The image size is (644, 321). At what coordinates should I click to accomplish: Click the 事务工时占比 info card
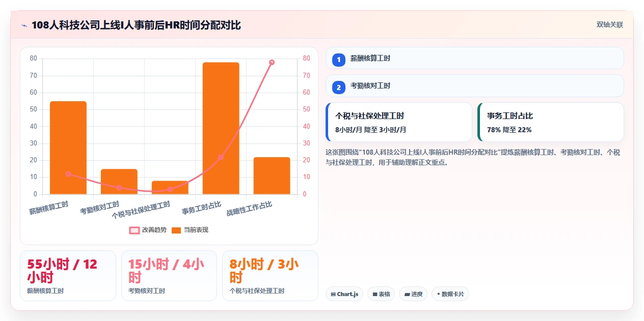pos(551,122)
